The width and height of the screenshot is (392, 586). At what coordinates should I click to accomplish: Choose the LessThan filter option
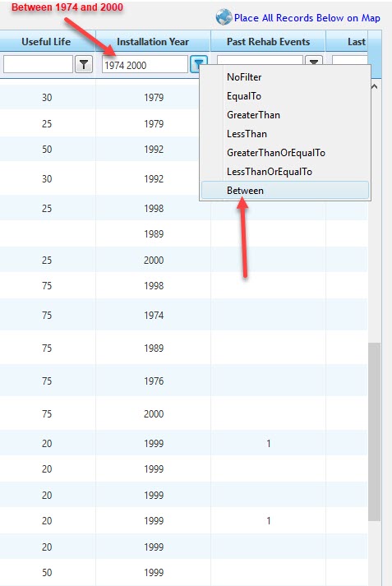[x=284, y=134]
